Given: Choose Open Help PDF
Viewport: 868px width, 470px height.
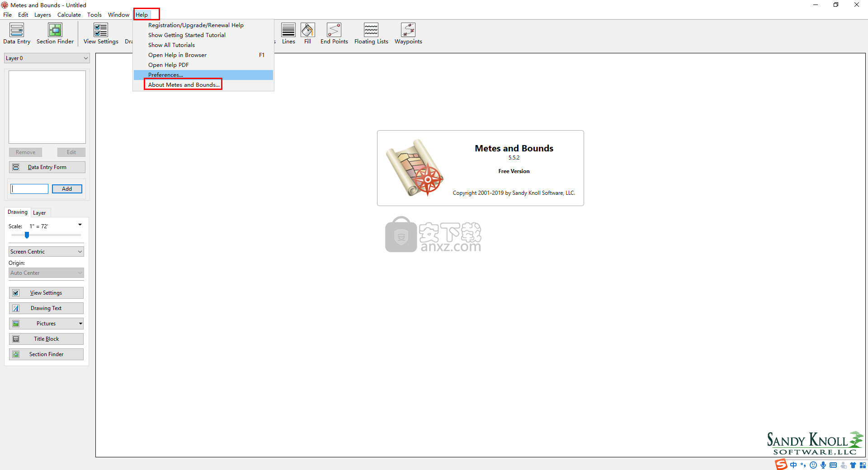Looking at the screenshot, I should [x=203, y=65].
